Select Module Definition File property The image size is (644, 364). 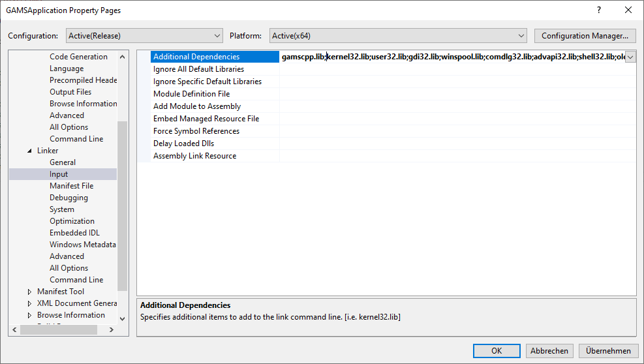pos(191,94)
